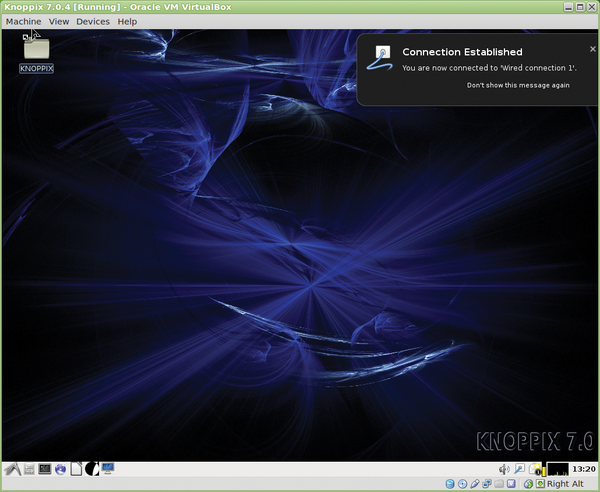Screen dimensions: 600x492
Task: Launch the file manager from the taskbar
Action: click(x=29, y=468)
